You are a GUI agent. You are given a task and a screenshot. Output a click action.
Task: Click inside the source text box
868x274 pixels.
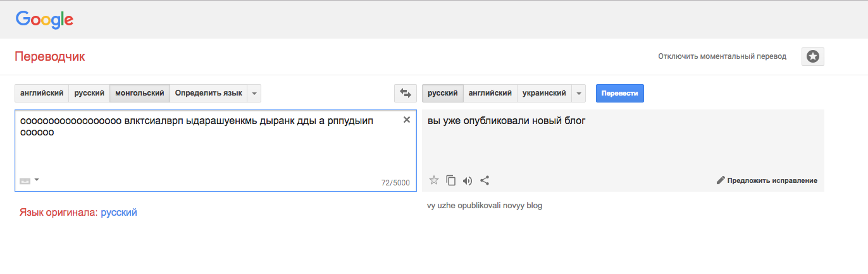coord(215,150)
